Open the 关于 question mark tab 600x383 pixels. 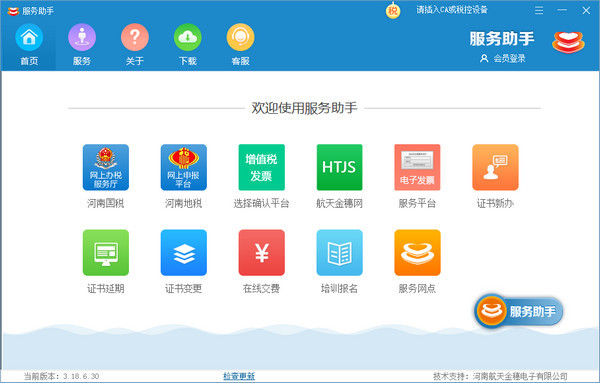click(135, 44)
